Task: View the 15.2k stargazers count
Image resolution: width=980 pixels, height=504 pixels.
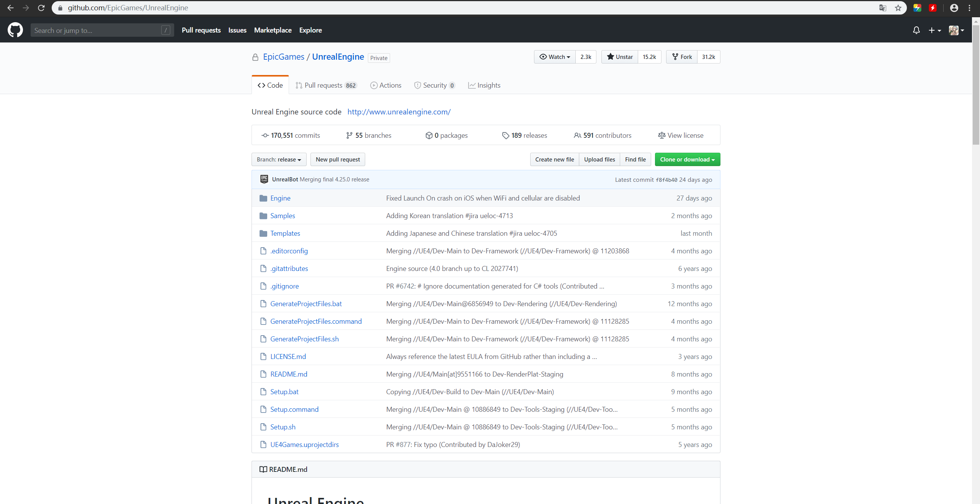Action: (x=649, y=57)
